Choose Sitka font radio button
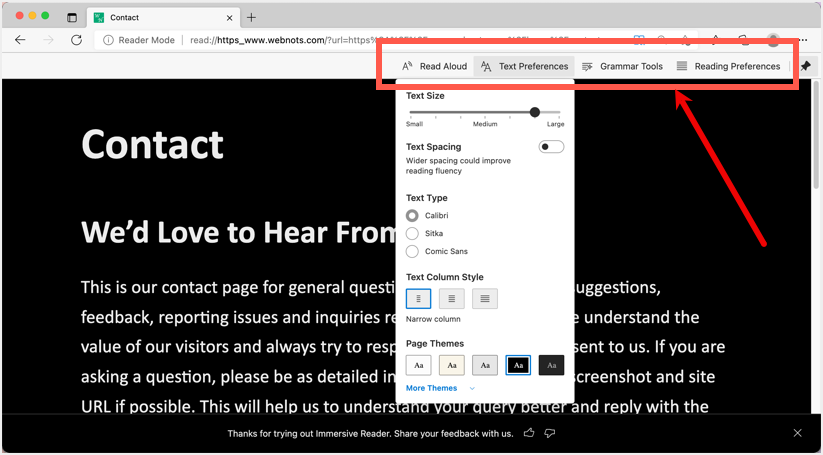The image size is (823, 455). pos(413,234)
